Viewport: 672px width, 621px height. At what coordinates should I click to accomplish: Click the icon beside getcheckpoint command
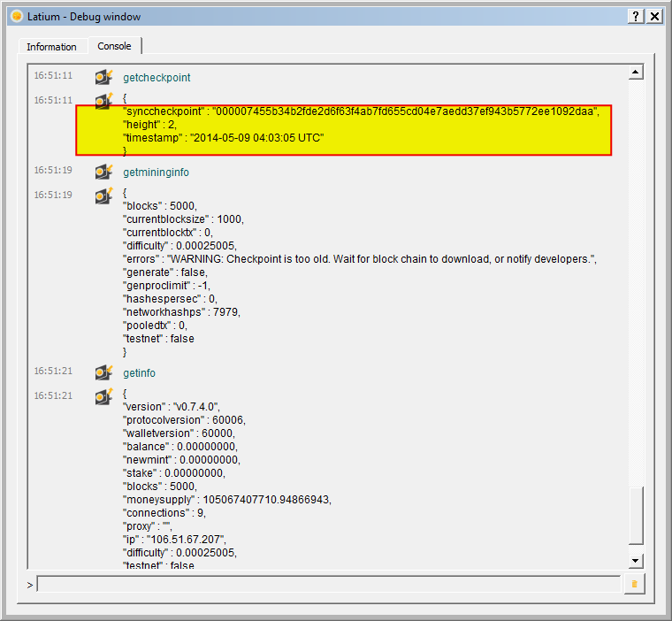103,77
